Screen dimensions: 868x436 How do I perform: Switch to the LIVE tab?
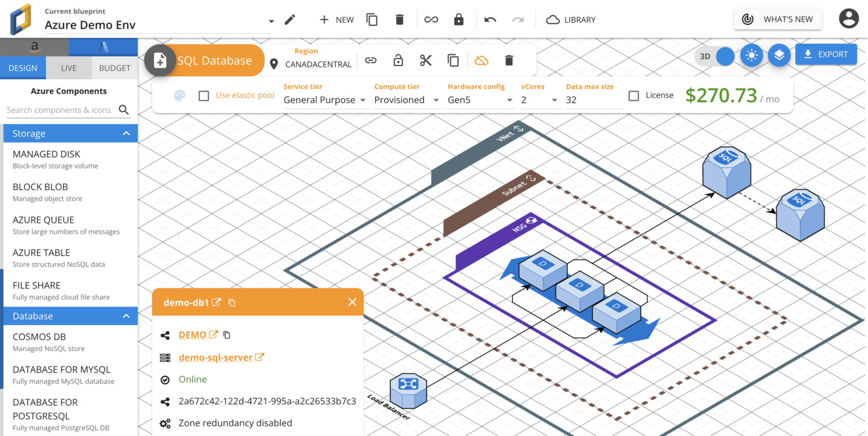coord(68,67)
